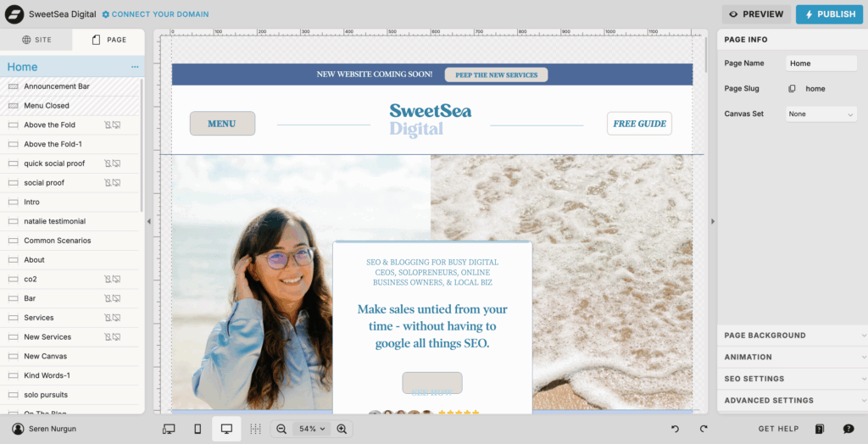Toggle desktop visibility for Above the Fold
Screen dimensions: 868x444
click(x=116, y=125)
